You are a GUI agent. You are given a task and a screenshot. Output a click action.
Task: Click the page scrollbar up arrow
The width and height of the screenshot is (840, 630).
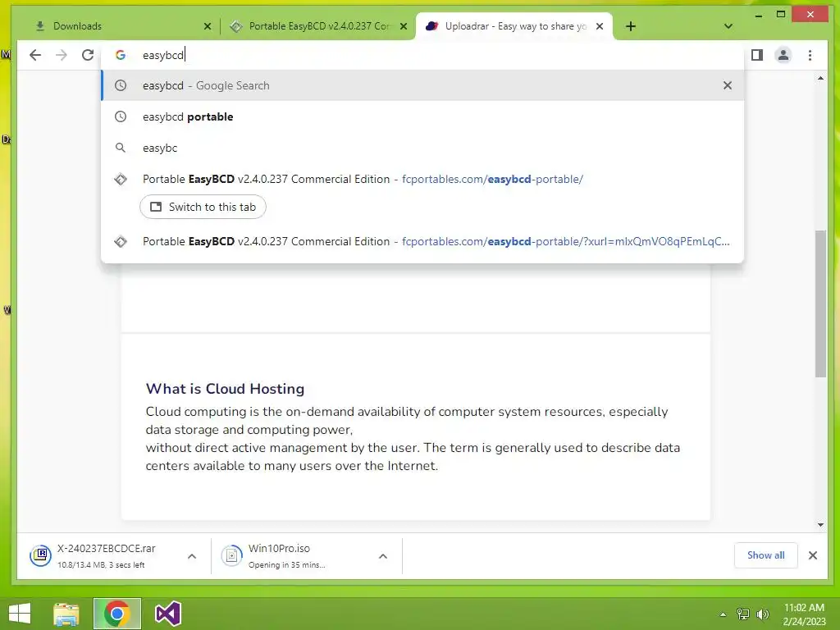coord(820,78)
